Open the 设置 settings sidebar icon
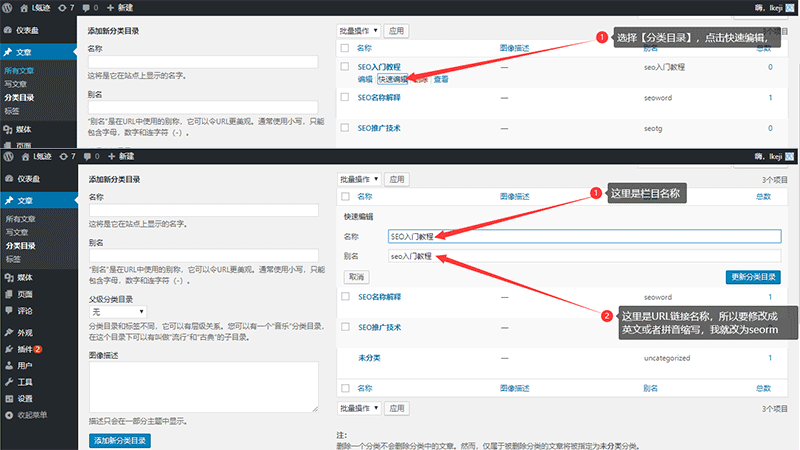 (9, 398)
